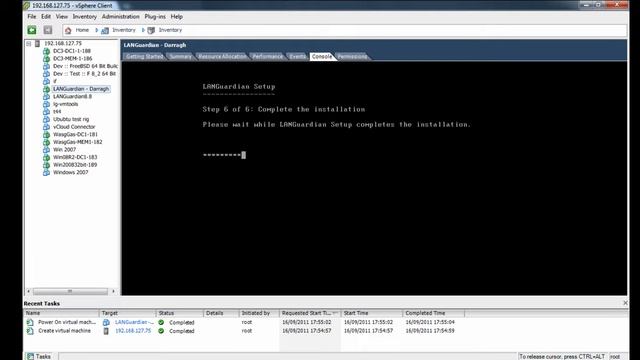Select the Dev :: Test :: F 8_2 64 Bit VM
The width and height of the screenshot is (640, 360).
coord(84,74)
